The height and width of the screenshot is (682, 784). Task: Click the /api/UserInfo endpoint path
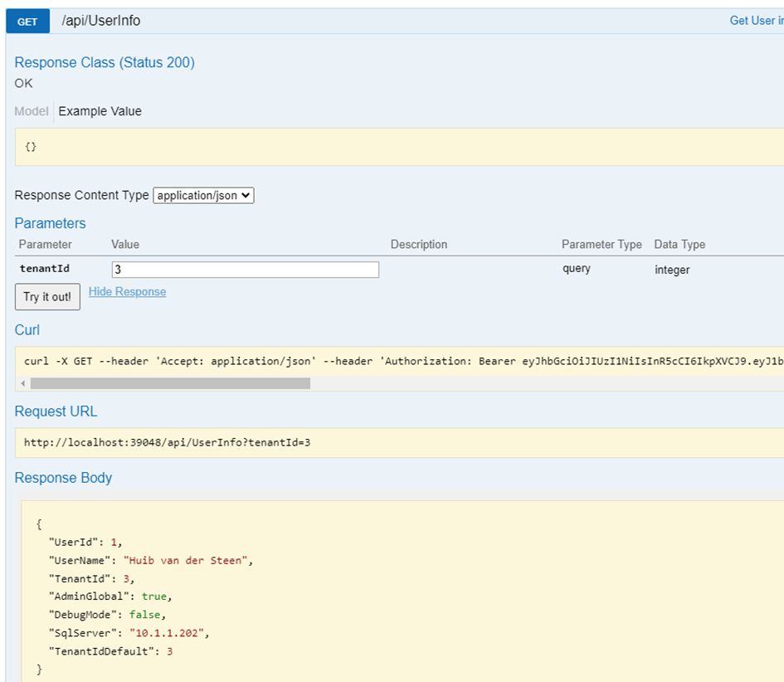coord(101,21)
